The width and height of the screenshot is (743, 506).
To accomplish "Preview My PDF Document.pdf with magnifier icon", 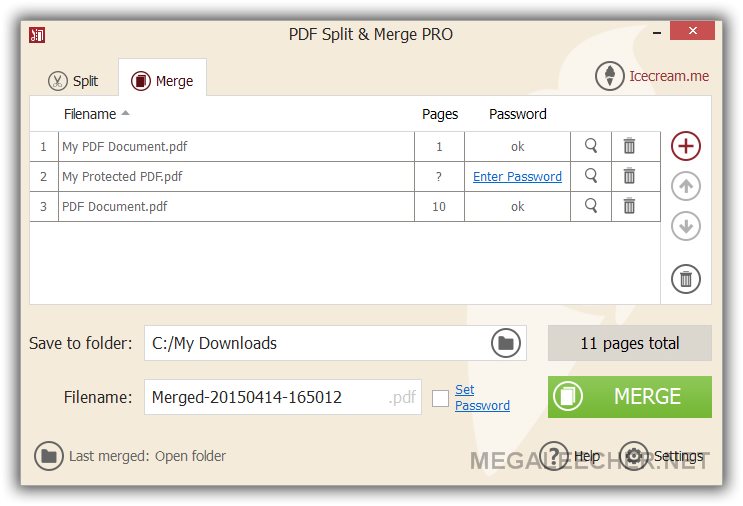I will pyautogui.click(x=591, y=146).
